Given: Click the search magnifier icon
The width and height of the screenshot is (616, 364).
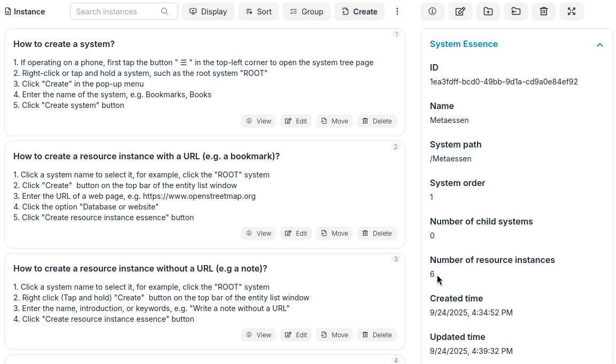Looking at the screenshot, I should (x=165, y=11).
